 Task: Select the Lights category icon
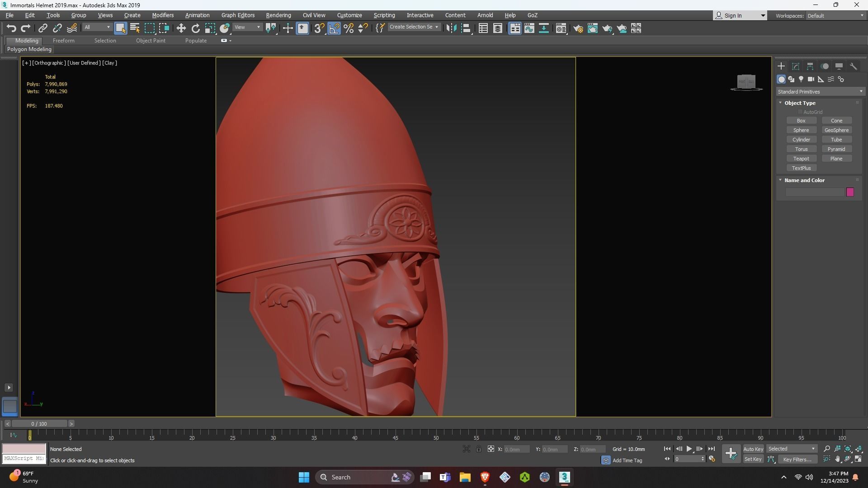tap(801, 79)
